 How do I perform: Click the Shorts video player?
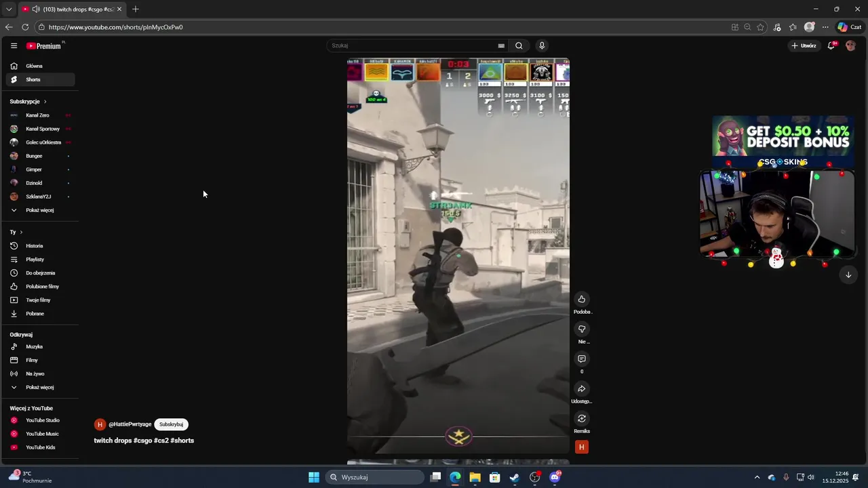(458, 256)
